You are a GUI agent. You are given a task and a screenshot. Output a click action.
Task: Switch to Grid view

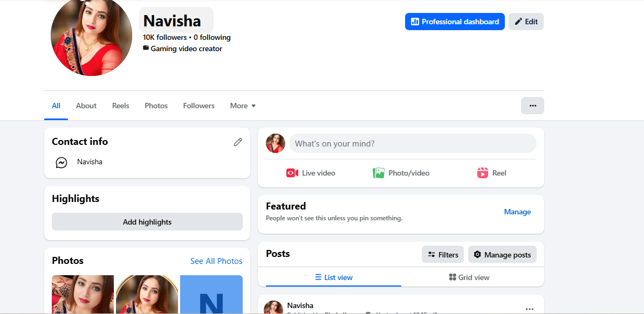[469, 277]
